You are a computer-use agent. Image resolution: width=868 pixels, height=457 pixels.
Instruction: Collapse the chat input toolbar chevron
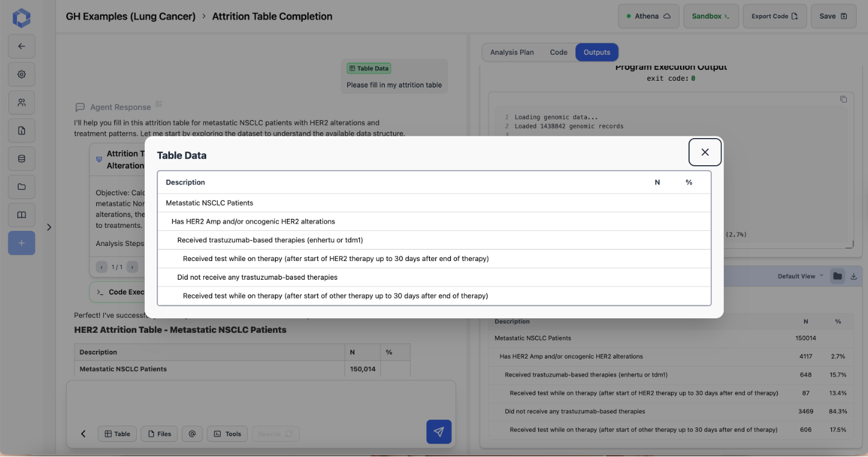coord(84,433)
